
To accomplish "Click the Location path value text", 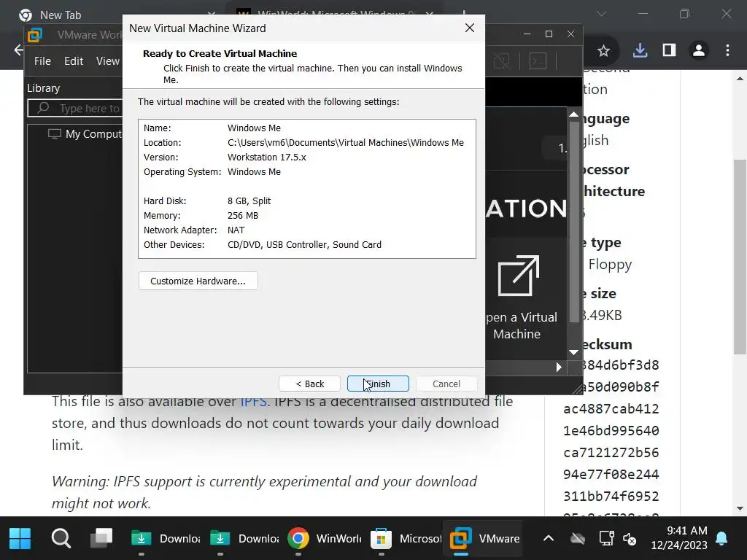I will 345,143.
